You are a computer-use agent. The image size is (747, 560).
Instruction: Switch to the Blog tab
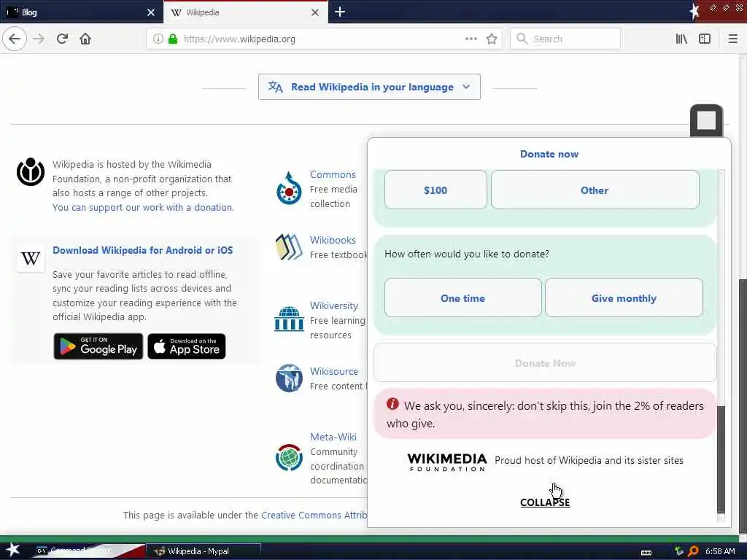pyautogui.click(x=81, y=12)
